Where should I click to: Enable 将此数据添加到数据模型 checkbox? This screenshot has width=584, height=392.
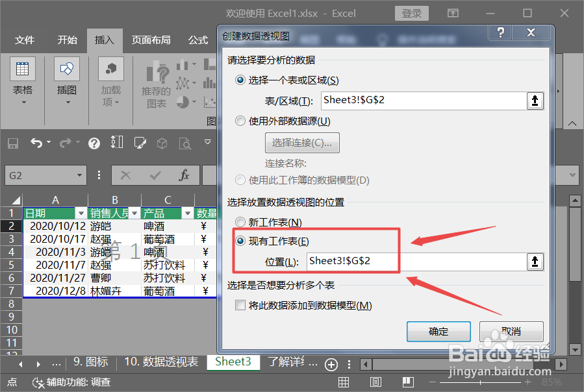click(241, 305)
